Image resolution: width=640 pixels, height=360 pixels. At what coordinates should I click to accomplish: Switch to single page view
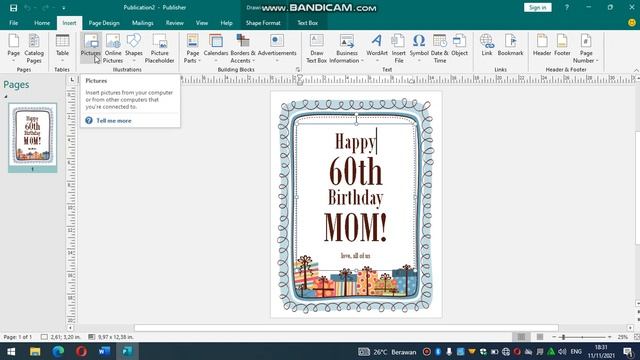[x=521, y=337]
